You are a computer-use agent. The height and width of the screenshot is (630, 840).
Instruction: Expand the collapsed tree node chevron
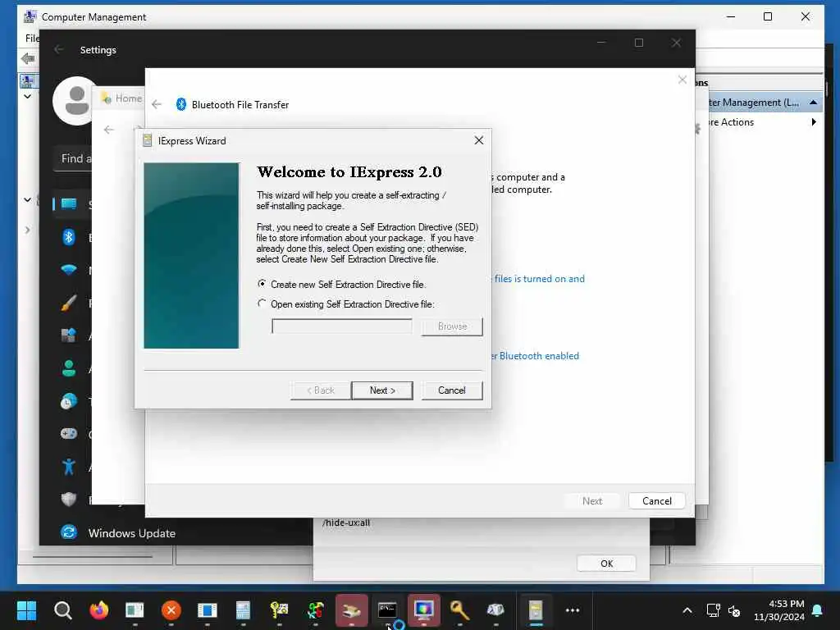[x=27, y=230]
